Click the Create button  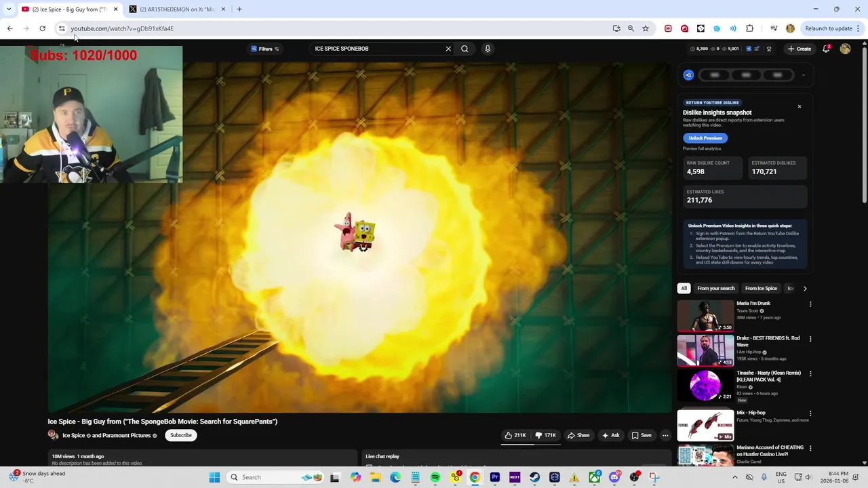(800, 49)
